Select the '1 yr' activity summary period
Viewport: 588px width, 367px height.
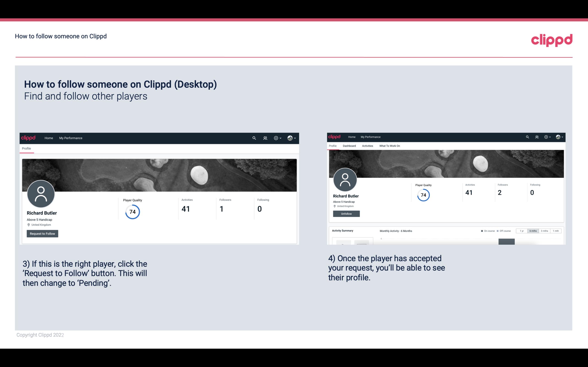click(522, 231)
